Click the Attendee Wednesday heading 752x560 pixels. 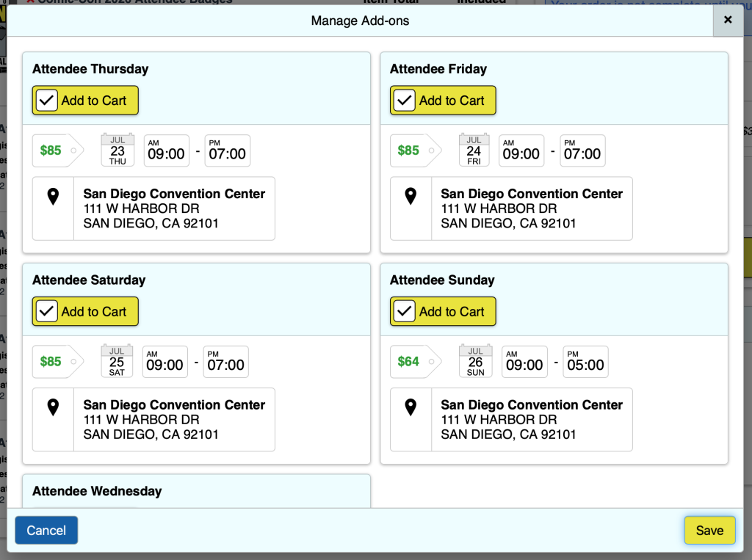tap(97, 491)
